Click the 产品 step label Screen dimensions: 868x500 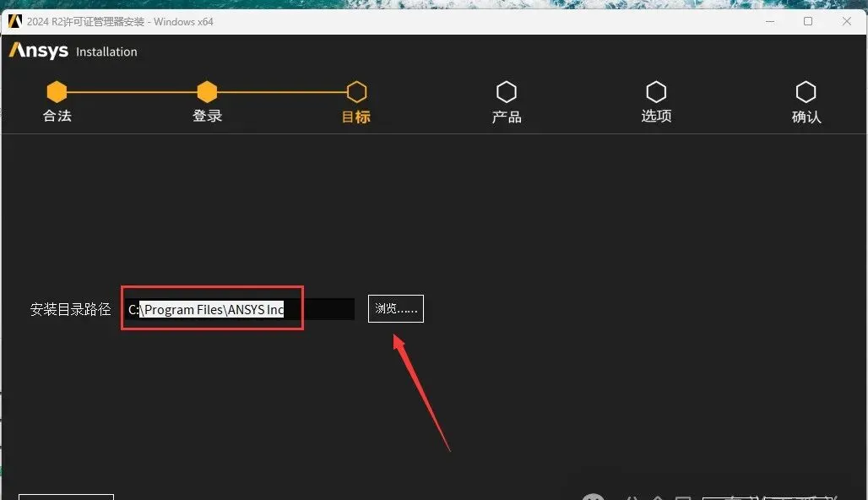pyautogui.click(x=507, y=117)
